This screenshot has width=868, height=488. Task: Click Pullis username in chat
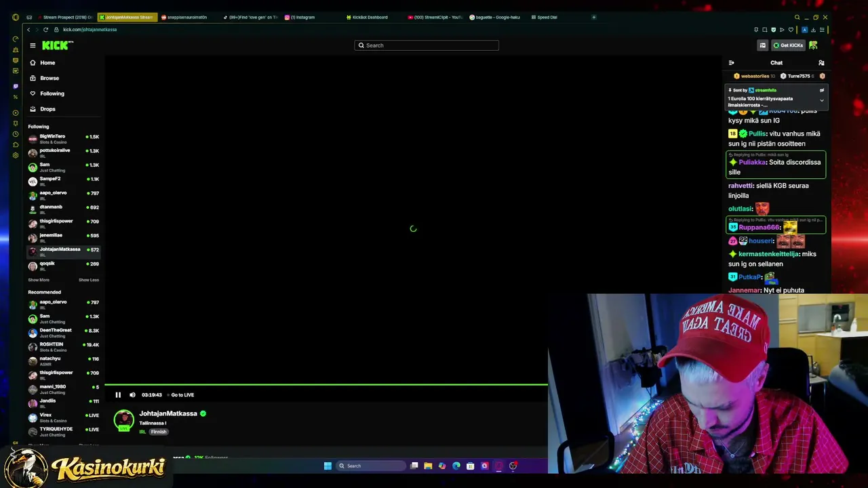pos(757,134)
